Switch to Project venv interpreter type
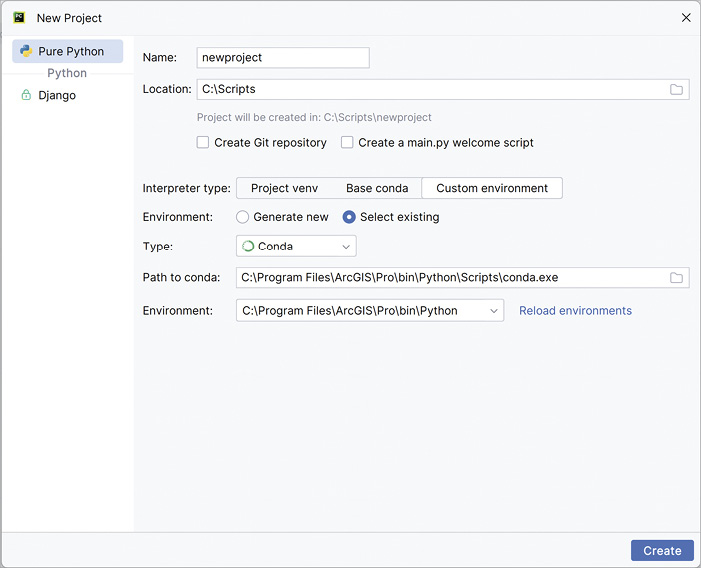Image resolution: width=701 pixels, height=568 pixels. (284, 188)
